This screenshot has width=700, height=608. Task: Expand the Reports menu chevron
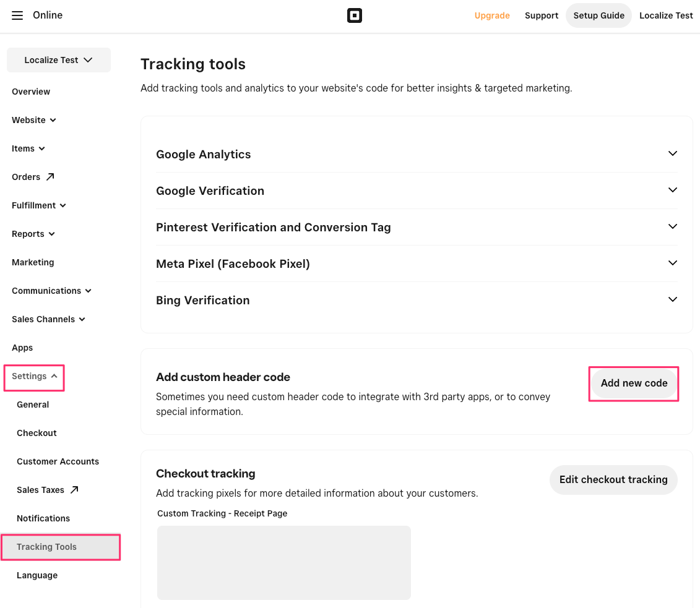pyautogui.click(x=52, y=234)
